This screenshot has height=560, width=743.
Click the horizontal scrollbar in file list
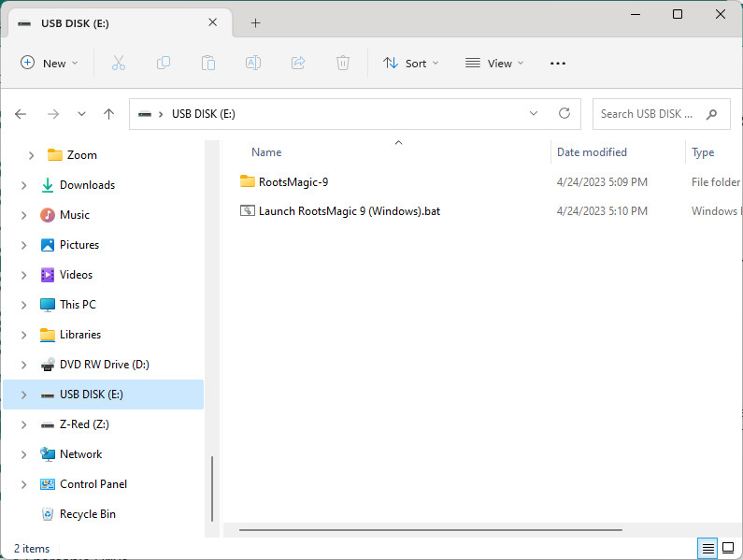430,530
